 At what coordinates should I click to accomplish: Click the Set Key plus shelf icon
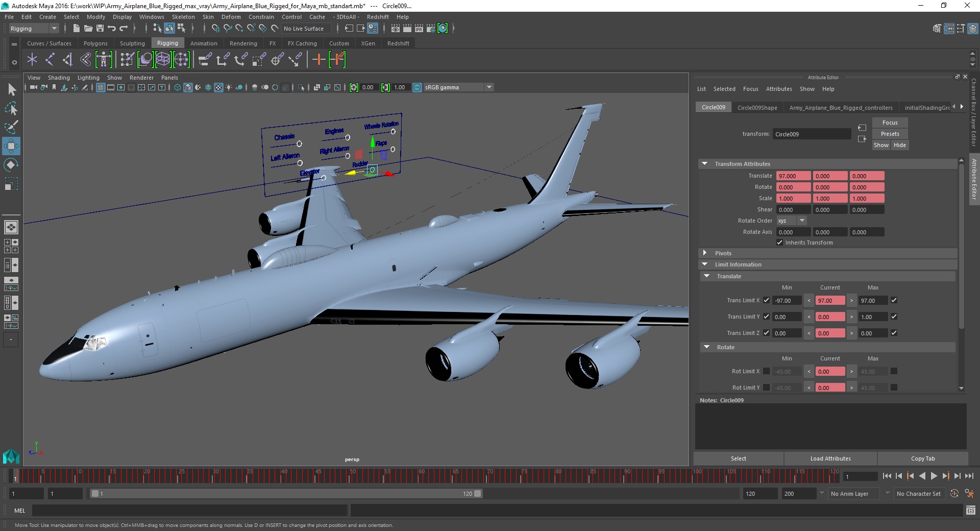[318, 60]
